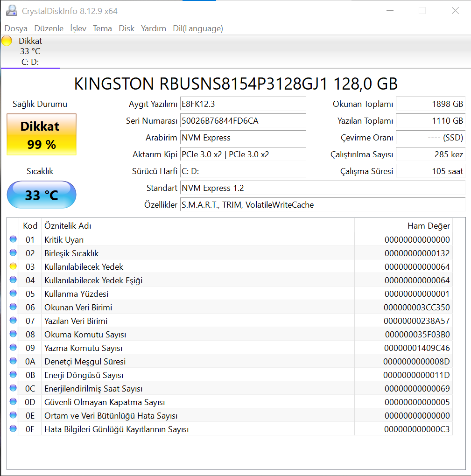This screenshot has height=476, width=471.
Task: Click the status dot for Okuma Komutu Sayısı
Action: (x=13, y=334)
